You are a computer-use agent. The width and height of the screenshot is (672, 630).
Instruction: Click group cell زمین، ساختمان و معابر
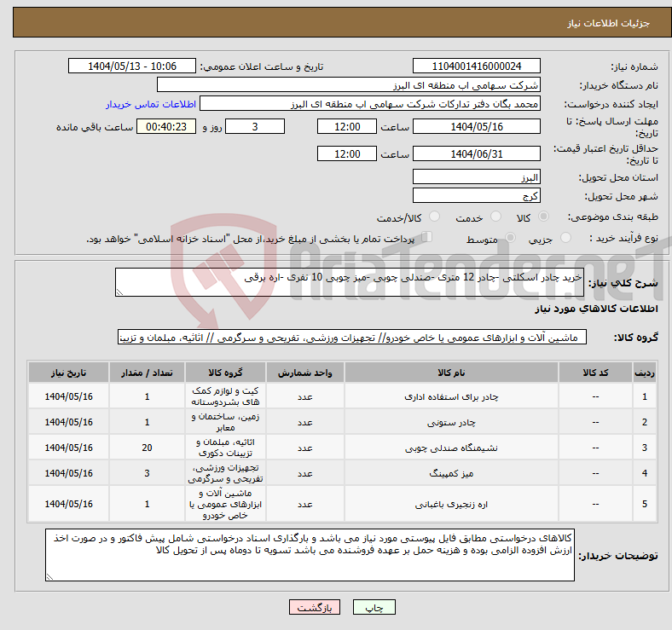(225, 422)
